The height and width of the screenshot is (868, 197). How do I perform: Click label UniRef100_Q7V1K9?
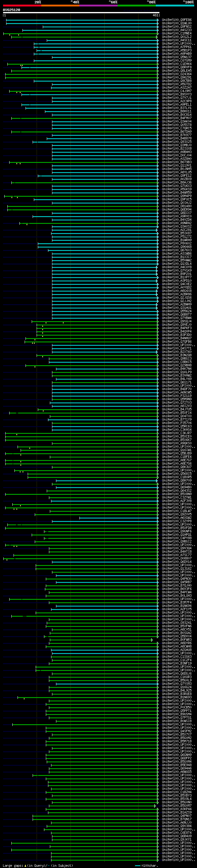click(x=177, y=271)
